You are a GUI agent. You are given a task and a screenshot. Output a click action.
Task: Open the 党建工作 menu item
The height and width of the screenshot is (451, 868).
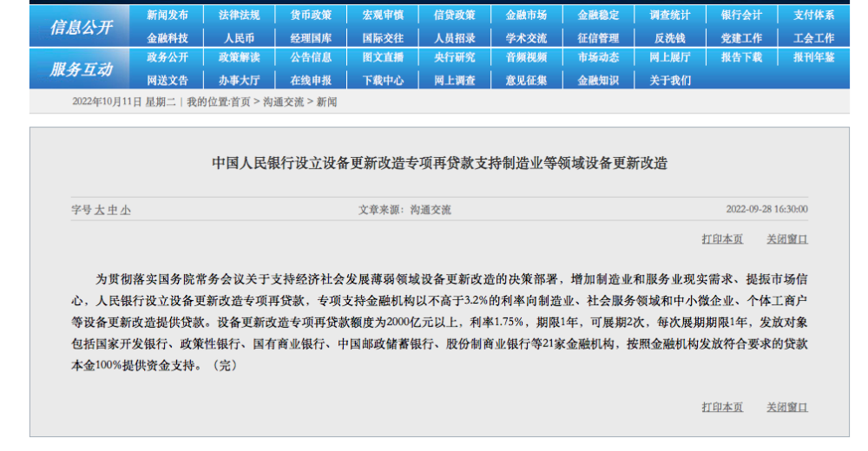pyautogui.click(x=741, y=38)
